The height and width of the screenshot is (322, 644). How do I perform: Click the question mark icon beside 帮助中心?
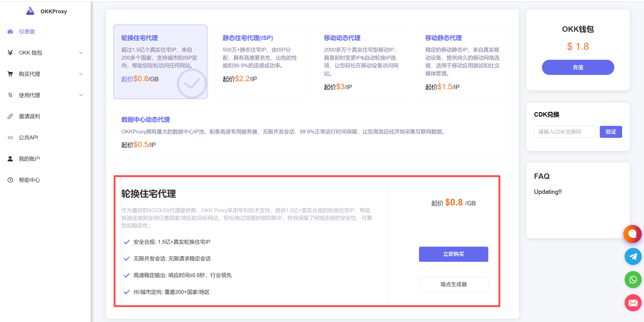[10, 180]
